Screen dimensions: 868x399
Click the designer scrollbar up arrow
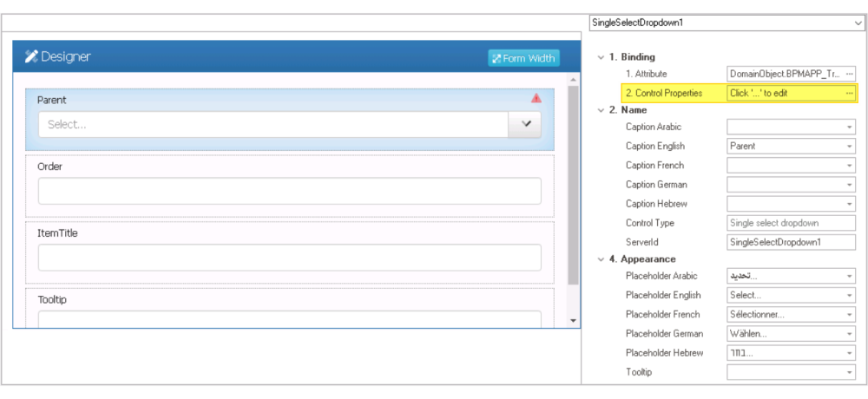[573, 79]
